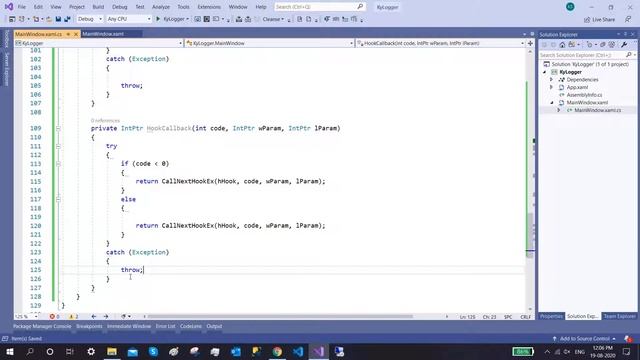Screen dimensions: 640x360
Task: Open Visual Studio Code from the taskbar
Action: click(298, 351)
